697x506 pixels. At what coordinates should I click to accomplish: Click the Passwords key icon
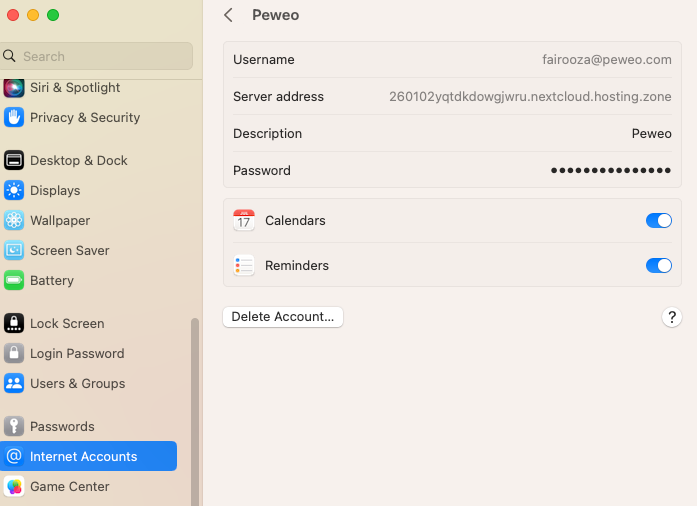coord(14,426)
